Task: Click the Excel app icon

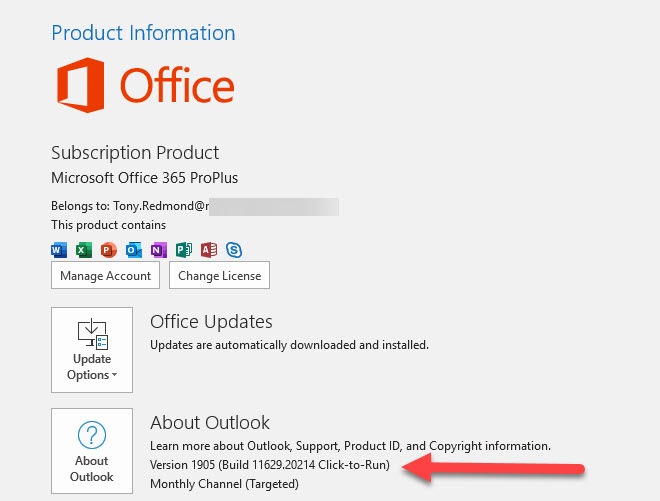Action: tap(84, 250)
